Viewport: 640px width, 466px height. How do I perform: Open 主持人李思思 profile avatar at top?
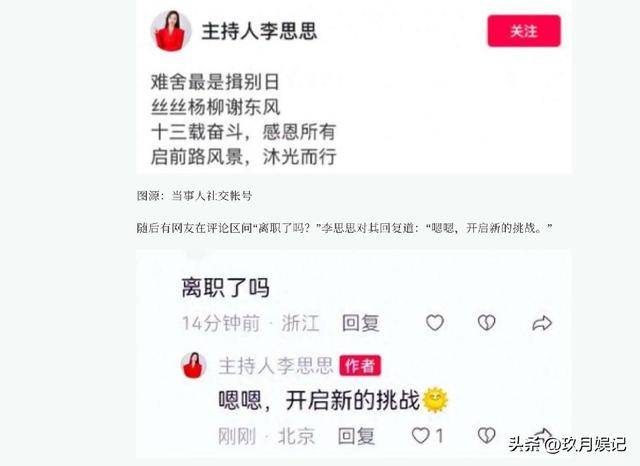[x=171, y=31]
